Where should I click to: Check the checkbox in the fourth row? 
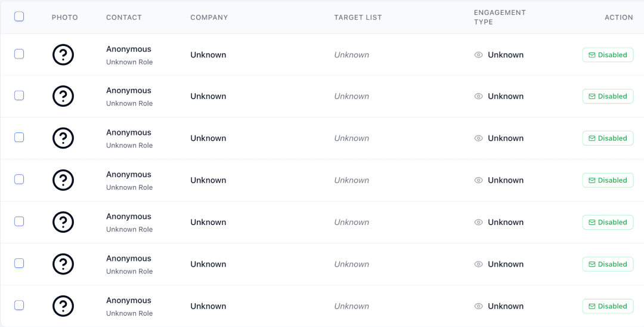pos(19,180)
